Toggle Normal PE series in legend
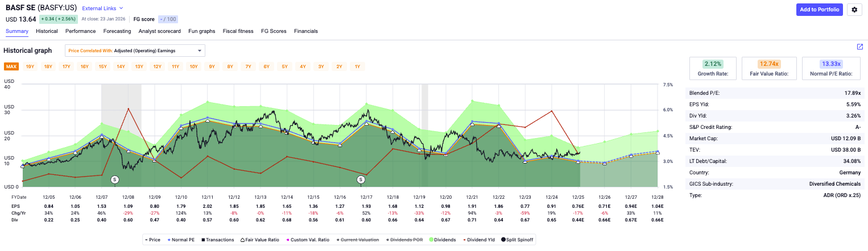 pos(180,240)
